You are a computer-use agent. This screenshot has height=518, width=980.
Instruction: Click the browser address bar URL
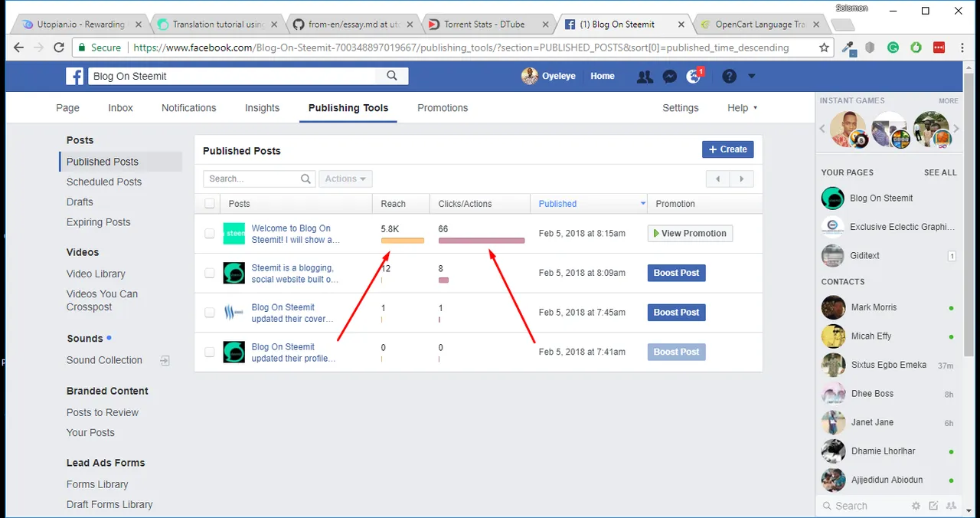point(461,48)
